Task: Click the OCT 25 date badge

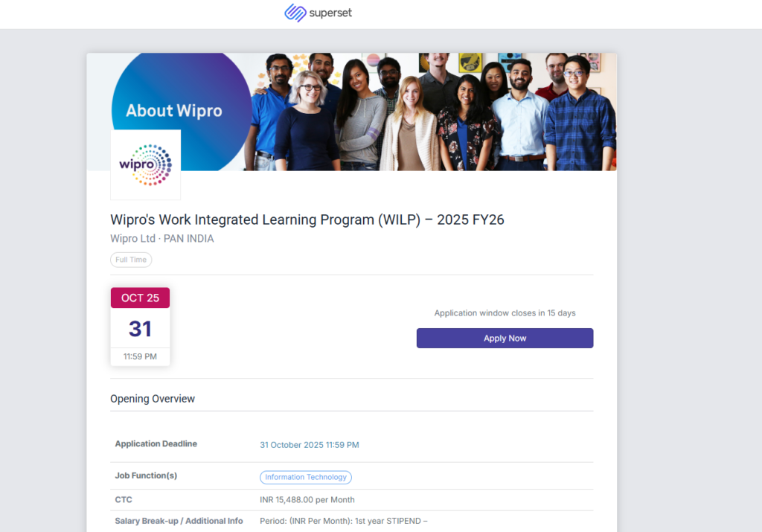Action: click(x=140, y=297)
